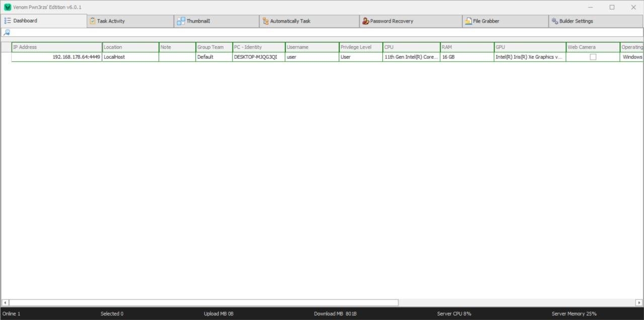Click the Privilege Level column header
The height and width of the screenshot is (320, 644).
pos(361,47)
